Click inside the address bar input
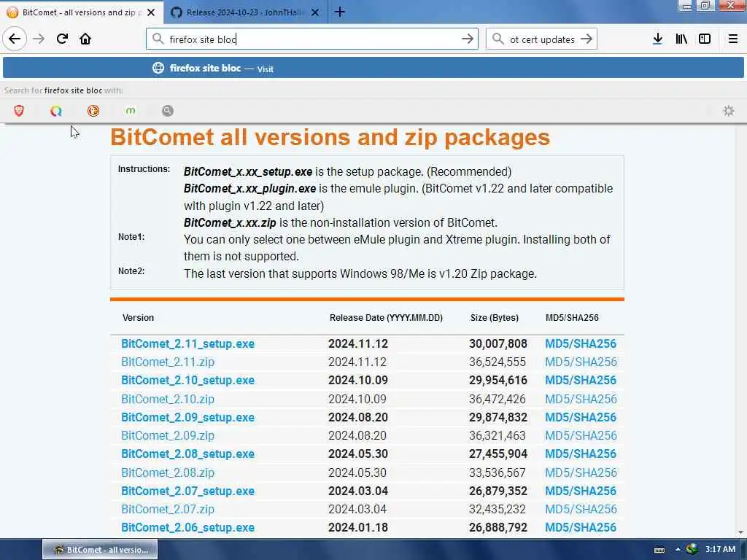Screen dimensions: 747x560 pos(312,39)
